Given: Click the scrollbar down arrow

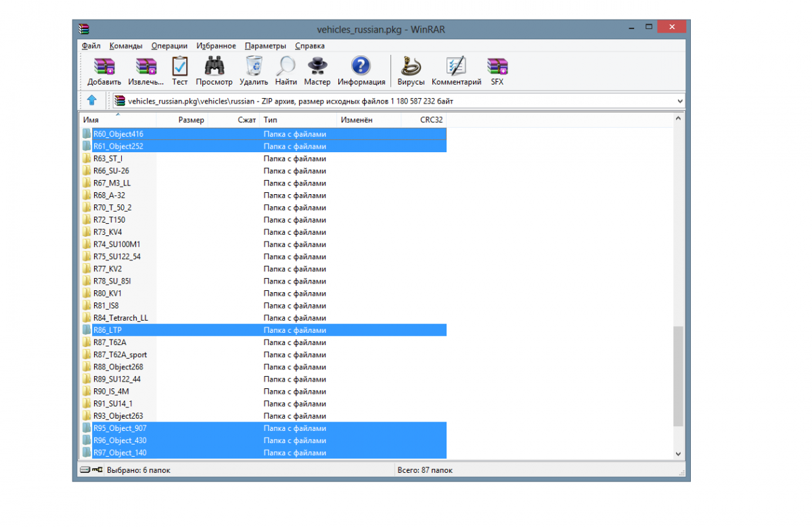Looking at the screenshot, I should pos(679,454).
